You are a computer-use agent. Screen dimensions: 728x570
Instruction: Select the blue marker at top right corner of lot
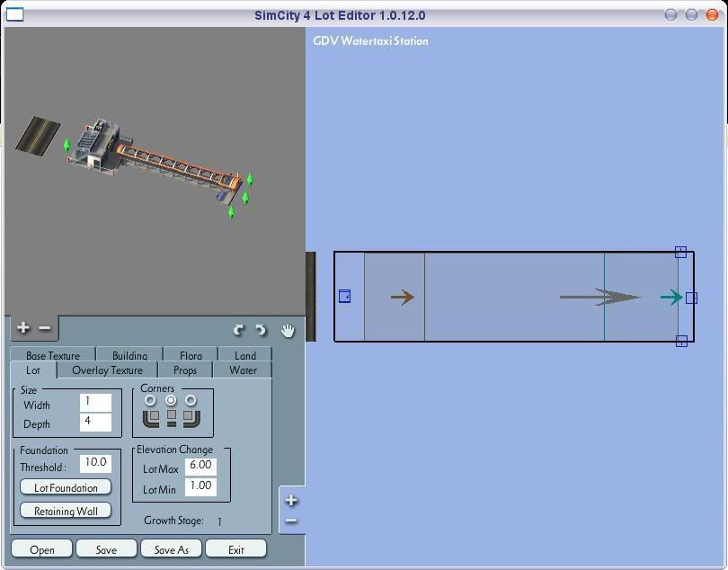[x=680, y=252]
